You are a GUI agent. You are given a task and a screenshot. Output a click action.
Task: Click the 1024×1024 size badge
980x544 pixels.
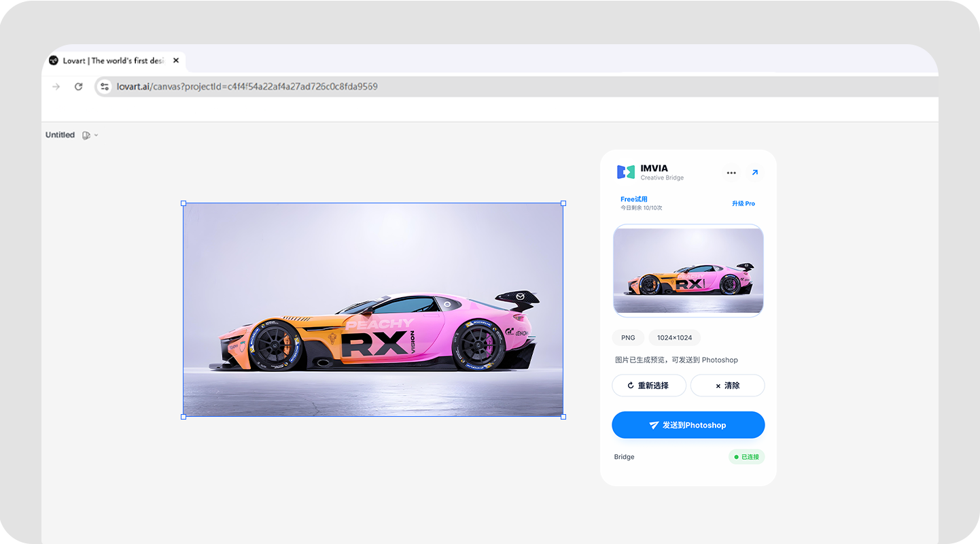[674, 338]
